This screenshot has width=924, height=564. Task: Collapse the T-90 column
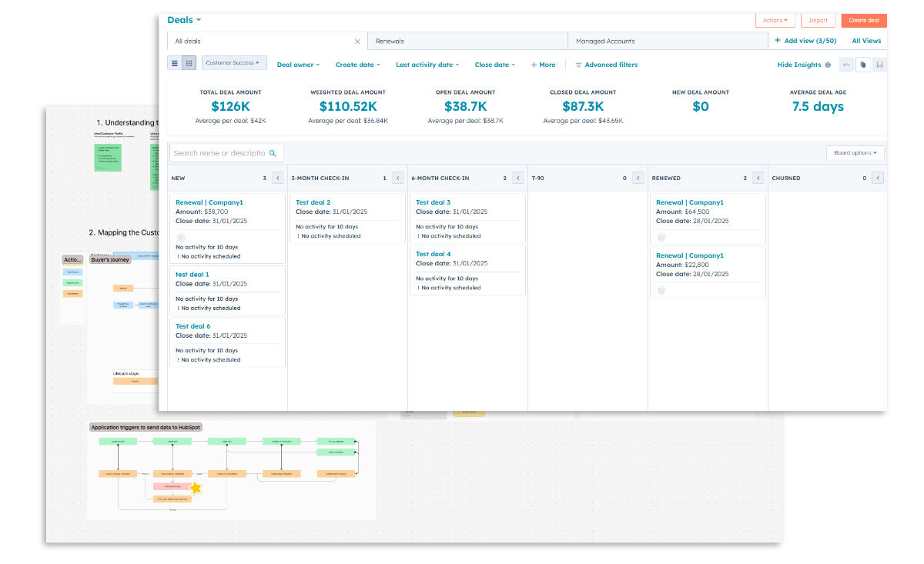coord(638,178)
